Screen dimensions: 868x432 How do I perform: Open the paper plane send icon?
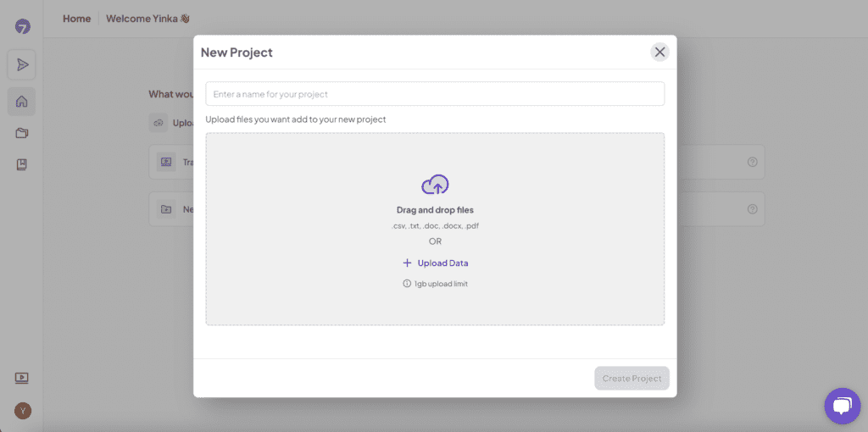21,64
